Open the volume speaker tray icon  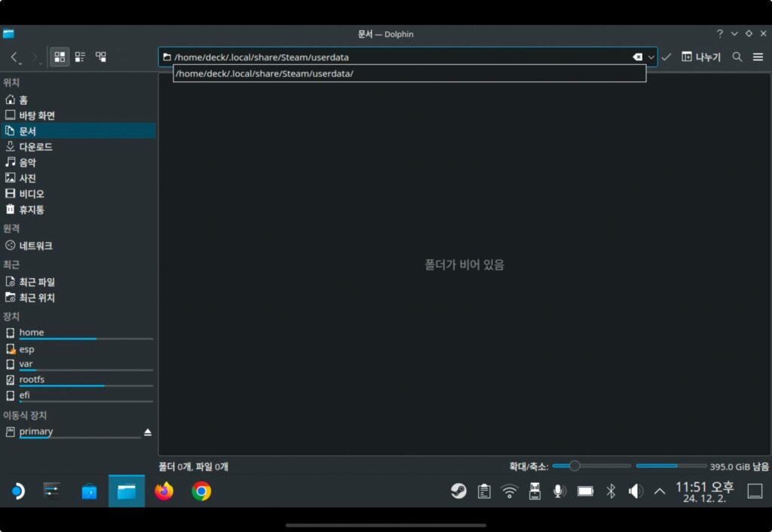point(636,491)
